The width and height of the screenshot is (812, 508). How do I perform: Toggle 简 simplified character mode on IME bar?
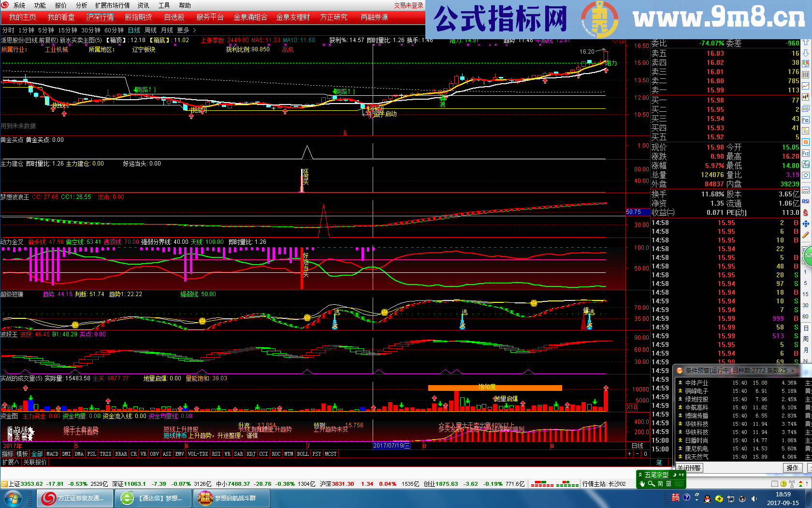(x=660, y=484)
